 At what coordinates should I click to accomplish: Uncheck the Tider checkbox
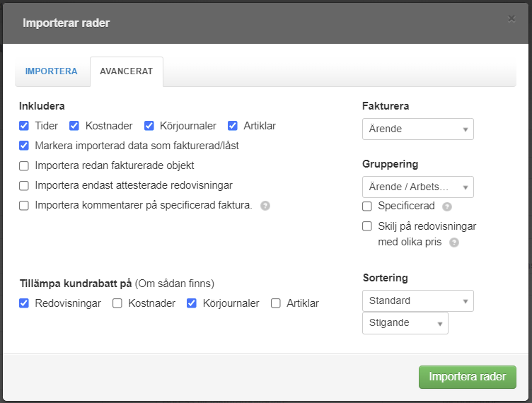pos(24,126)
